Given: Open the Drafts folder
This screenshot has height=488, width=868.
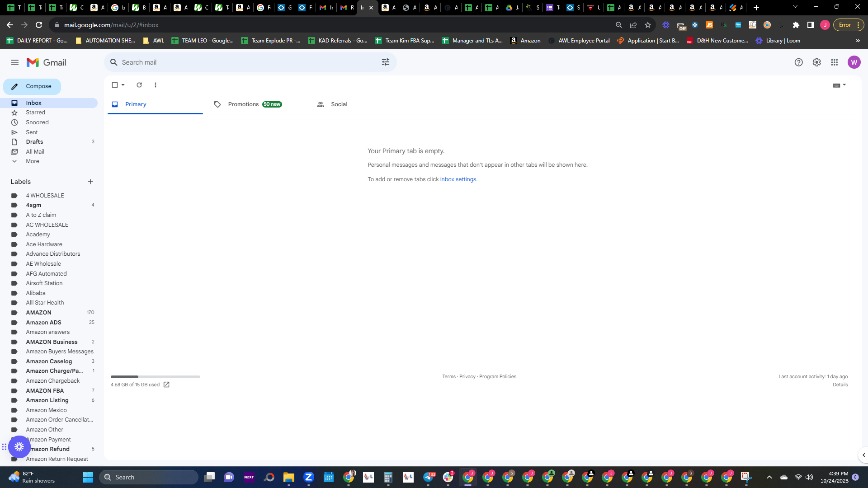Looking at the screenshot, I should pyautogui.click(x=49, y=142).
